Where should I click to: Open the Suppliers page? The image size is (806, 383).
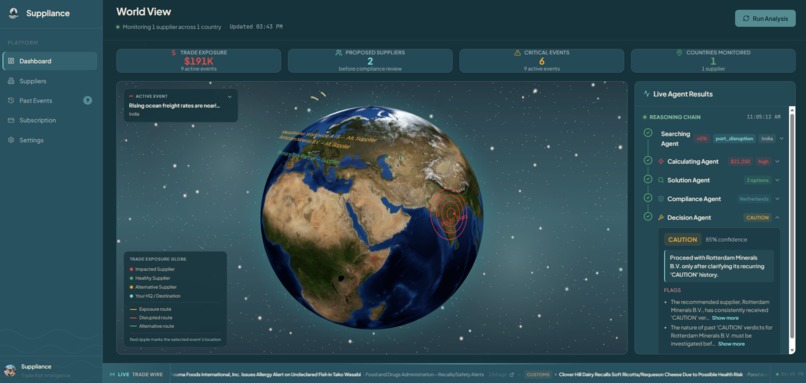tap(50, 81)
